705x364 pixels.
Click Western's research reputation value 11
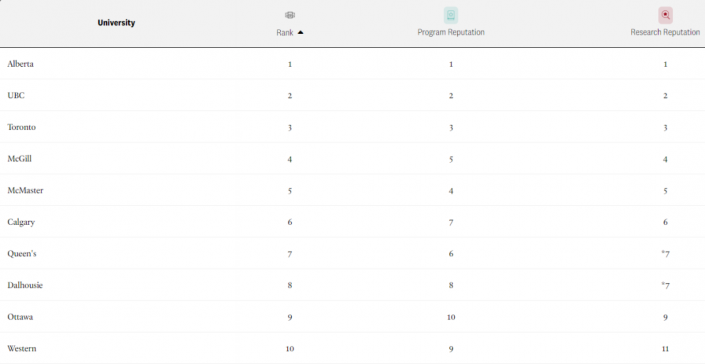(x=665, y=349)
